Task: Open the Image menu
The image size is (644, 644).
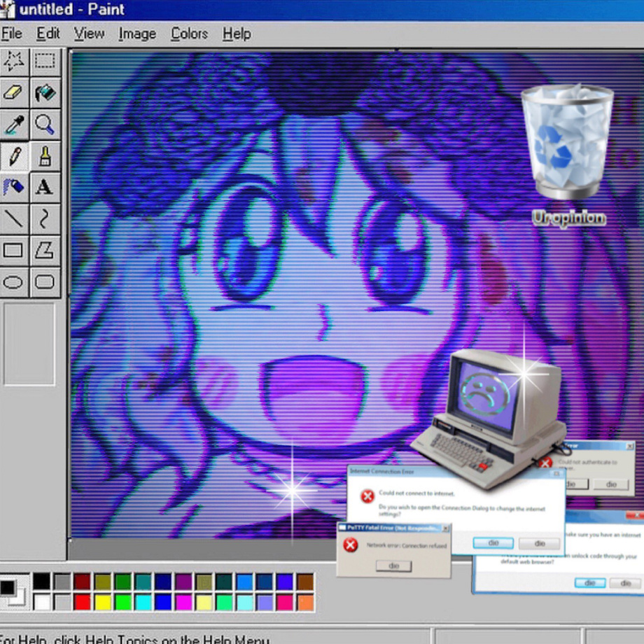Action: [x=137, y=34]
